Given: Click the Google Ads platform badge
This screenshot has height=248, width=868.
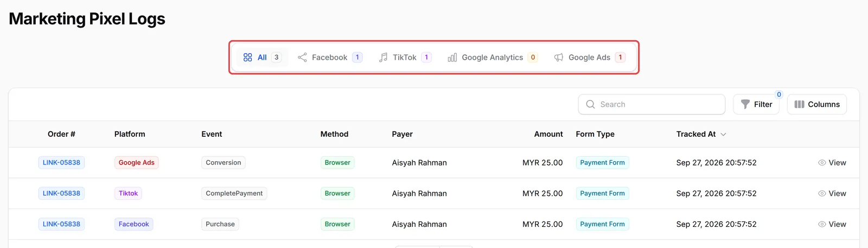Looking at the screenshot, I should 137,163.
